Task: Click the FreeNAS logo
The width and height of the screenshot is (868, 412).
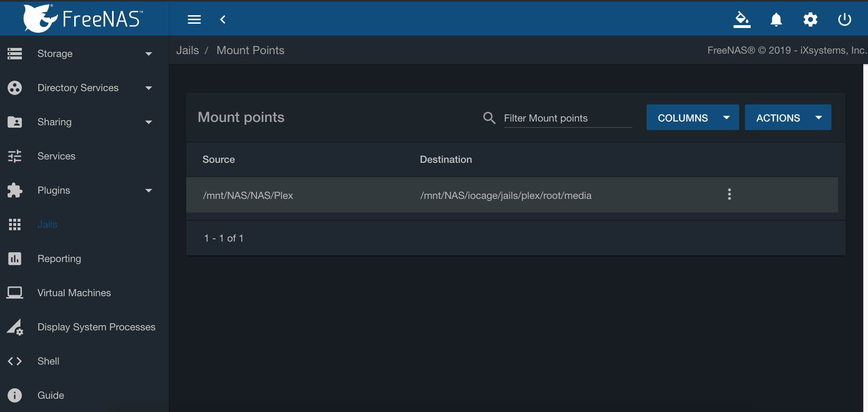Action: (83, 19)
